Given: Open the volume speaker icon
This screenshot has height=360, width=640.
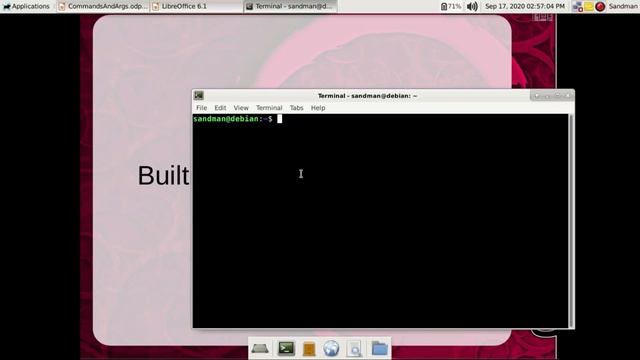Looking at the screenshot, I should pyautogui.click(x=472, y=6).
